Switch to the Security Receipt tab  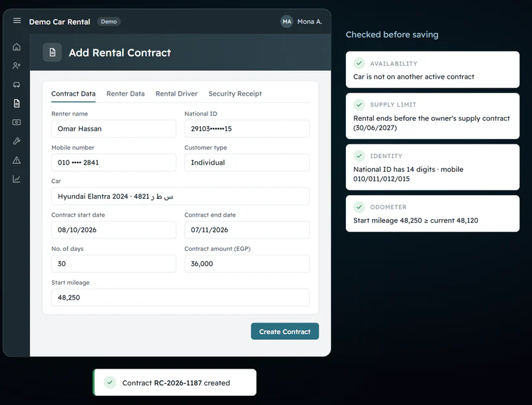click(235, 94)
